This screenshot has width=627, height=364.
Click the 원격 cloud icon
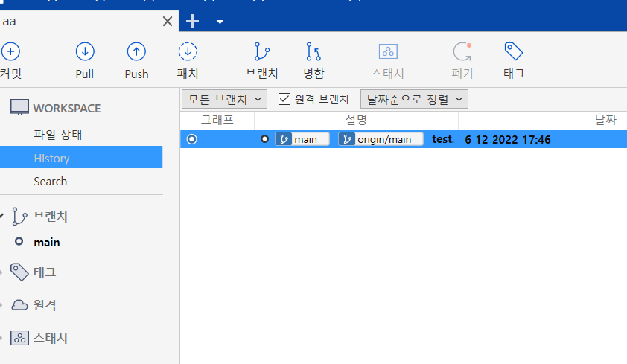pyautogui.click(x=19, y=305)
